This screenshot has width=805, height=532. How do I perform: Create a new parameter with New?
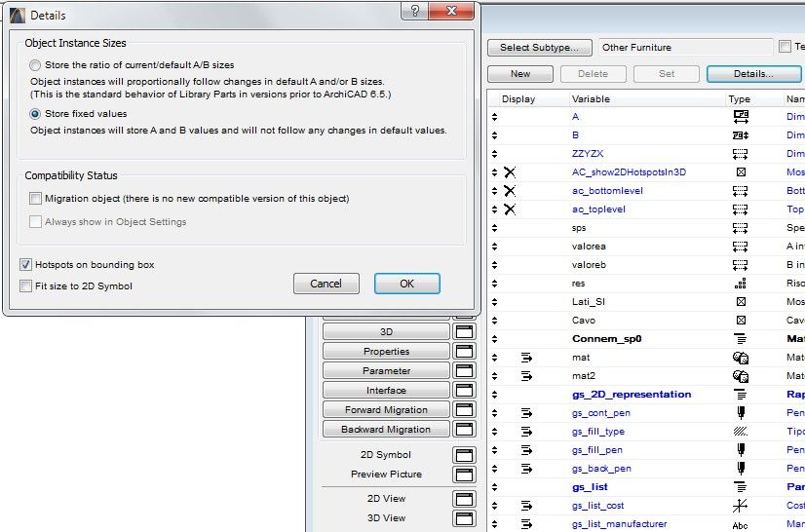point(520,74)
